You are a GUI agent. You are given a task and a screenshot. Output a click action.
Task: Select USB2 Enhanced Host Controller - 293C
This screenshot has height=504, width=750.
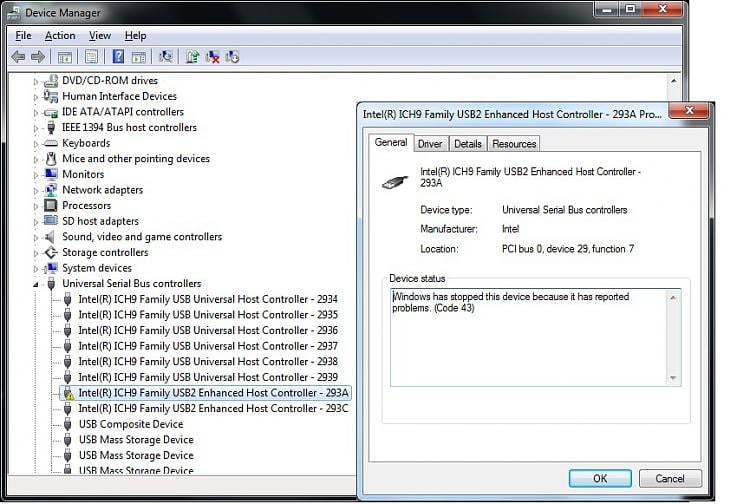213,408
